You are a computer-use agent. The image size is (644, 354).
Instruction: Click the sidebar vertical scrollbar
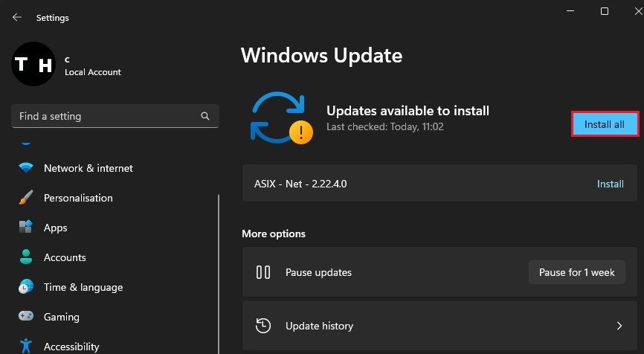[x=219, y=268]
